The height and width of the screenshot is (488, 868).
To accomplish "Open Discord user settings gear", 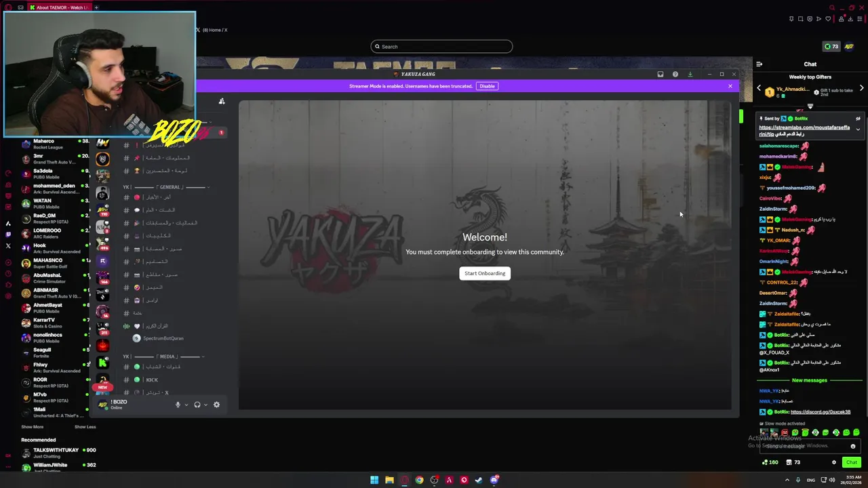I will tap(216, 405).
